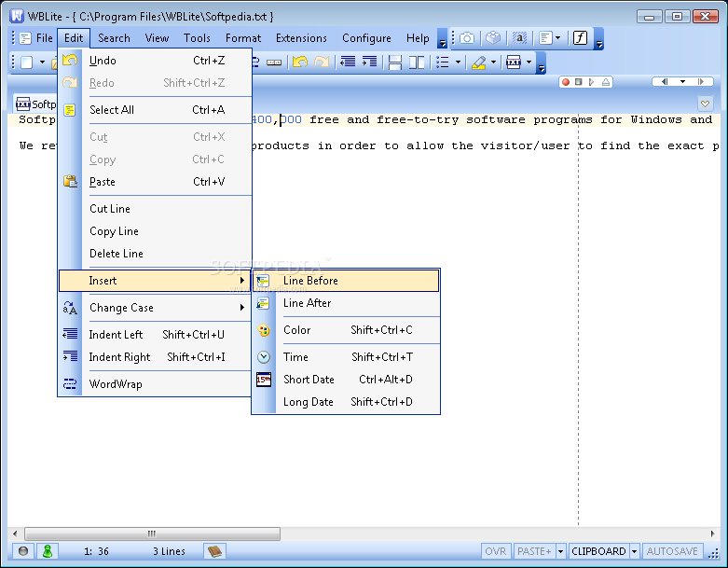Open the View menu
The image size is (728, 568).
157,38
